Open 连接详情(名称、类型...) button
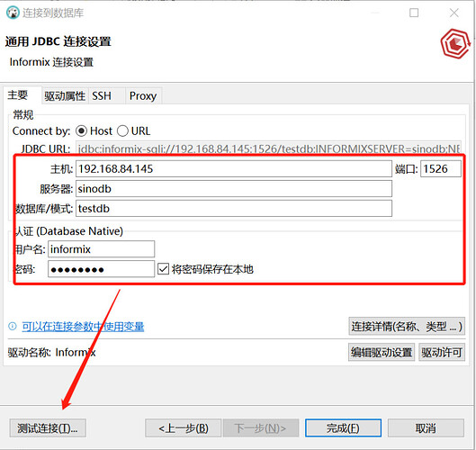The width and height of the screenshot is (476, 450). coord(407,327)
